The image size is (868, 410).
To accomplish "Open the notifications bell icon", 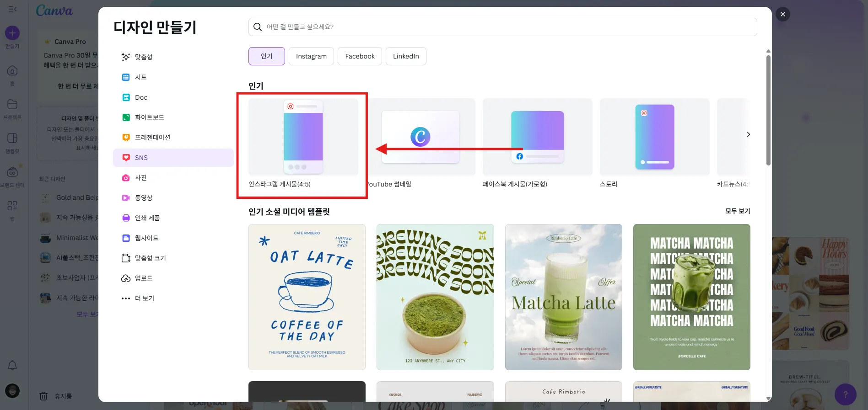I will [x=12, y=365].
